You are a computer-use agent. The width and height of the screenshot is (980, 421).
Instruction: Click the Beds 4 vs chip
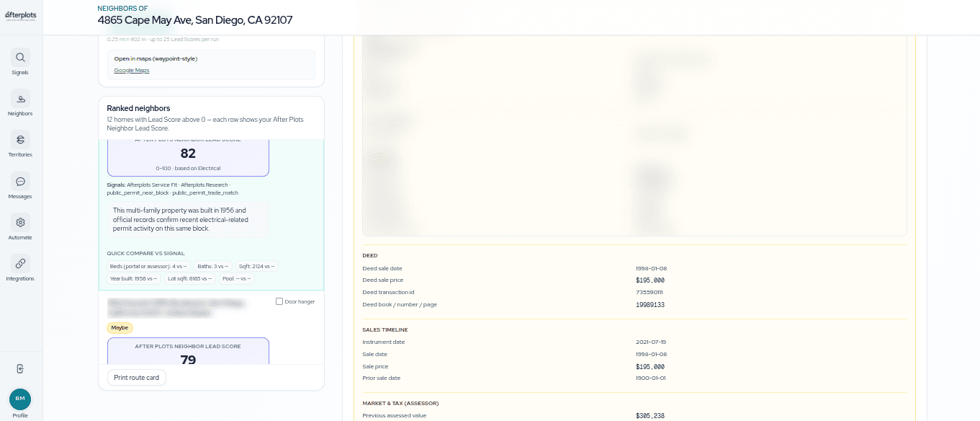coord(148,267)
